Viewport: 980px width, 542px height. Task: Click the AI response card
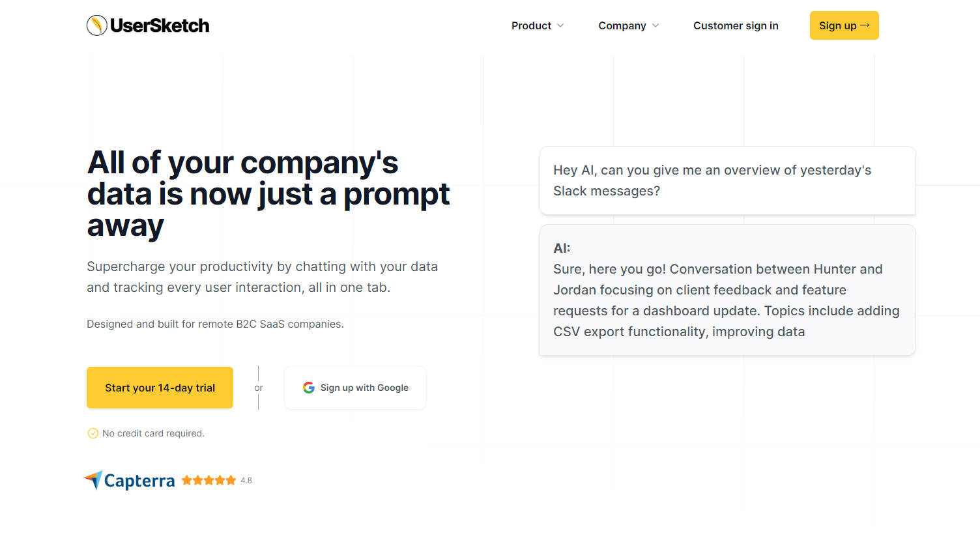point(727,290)
